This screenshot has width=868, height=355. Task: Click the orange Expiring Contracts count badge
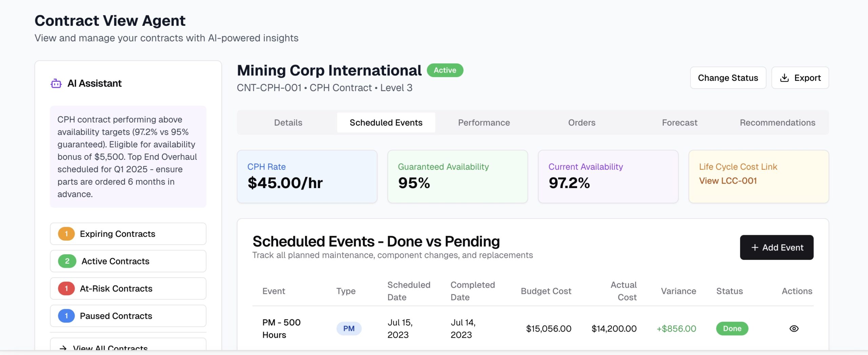pyautogui.click(x=66, y=233)
